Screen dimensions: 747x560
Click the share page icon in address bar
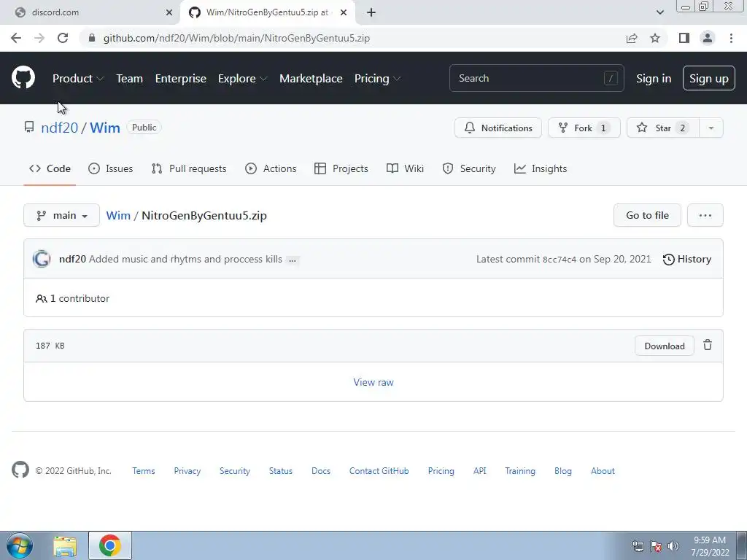pyautogui.click(x=632, y=38)
